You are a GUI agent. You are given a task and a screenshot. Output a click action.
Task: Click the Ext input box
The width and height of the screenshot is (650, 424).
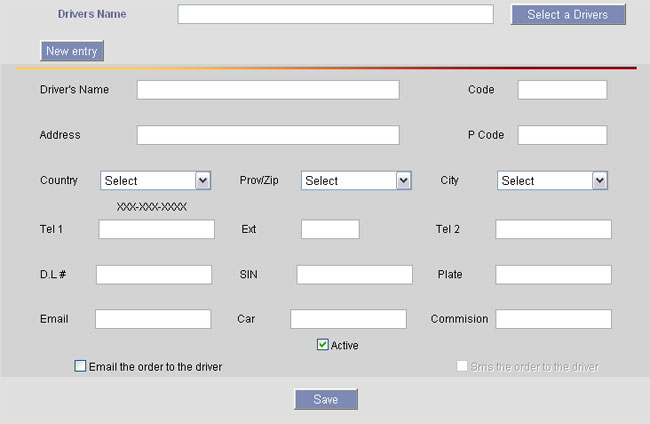point(330,229)
